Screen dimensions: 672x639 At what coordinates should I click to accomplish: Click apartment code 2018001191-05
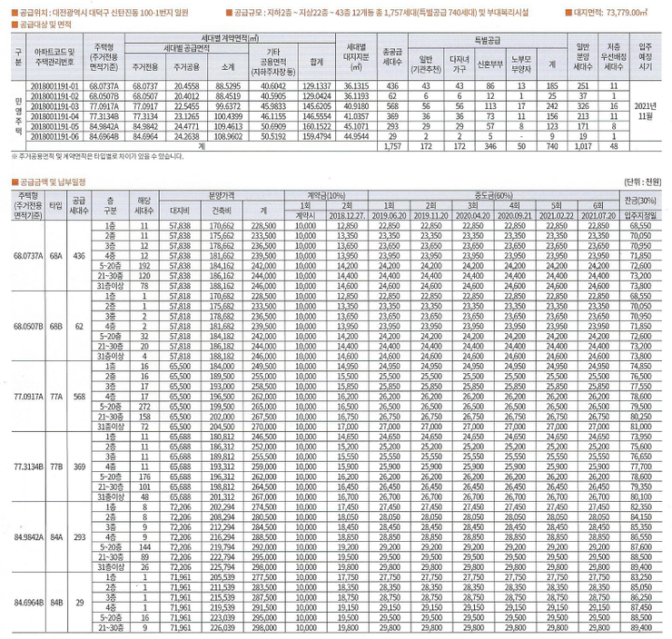[x=54, y=126]
